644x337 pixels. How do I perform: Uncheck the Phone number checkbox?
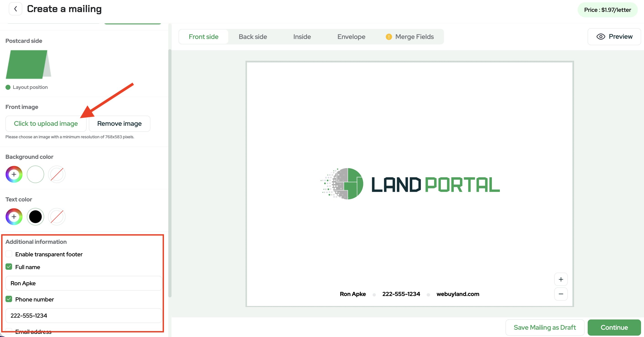[x=9, y=299]
